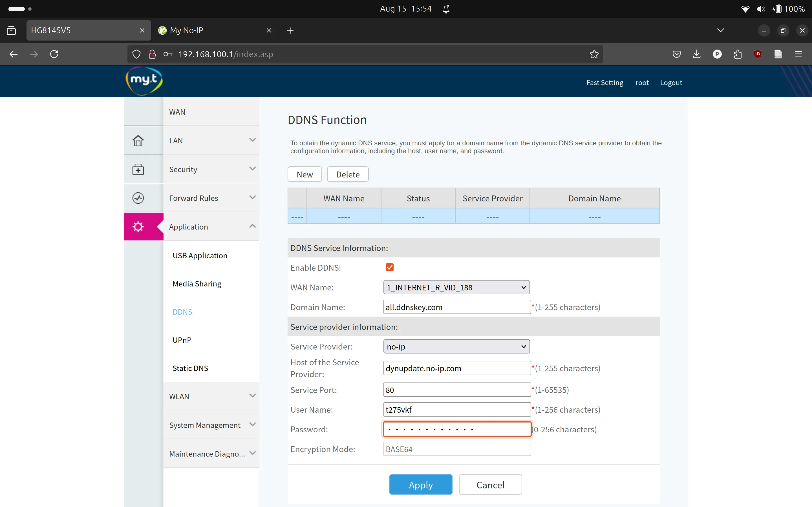Bookmark page with star icon
The image size is (812, 507).
(594, 54)
